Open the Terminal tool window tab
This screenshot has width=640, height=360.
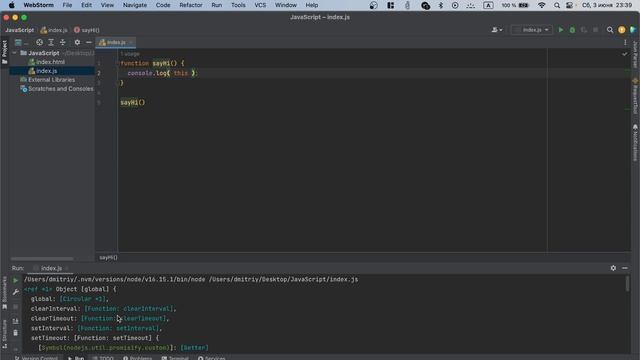tap(175, 358)
